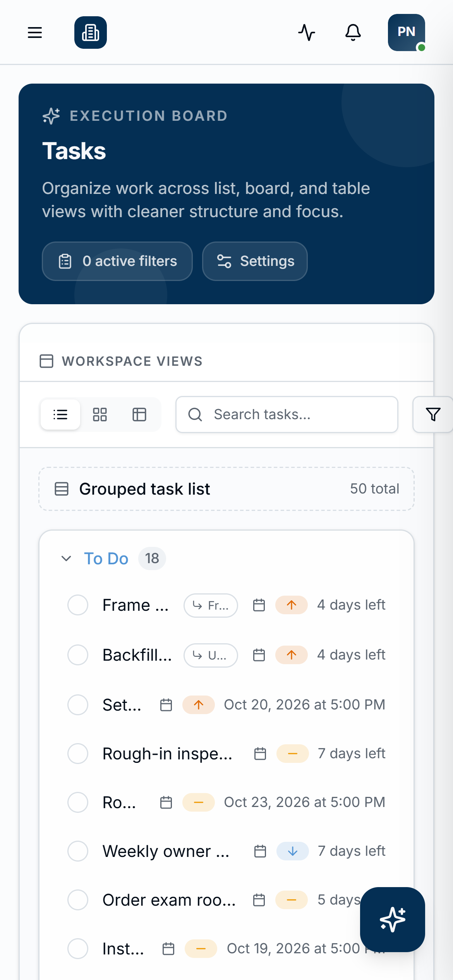
Task: Click low priority badge on Weekly owner task
Action: tap(293, 851)
